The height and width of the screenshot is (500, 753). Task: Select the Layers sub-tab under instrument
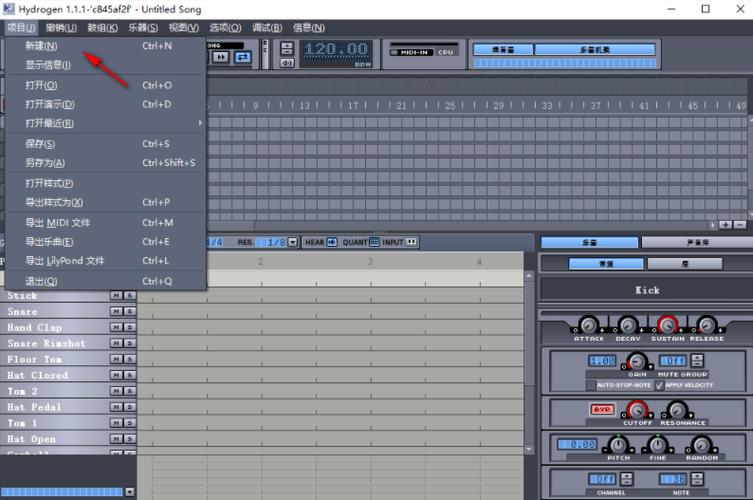(x=685, y=264)
